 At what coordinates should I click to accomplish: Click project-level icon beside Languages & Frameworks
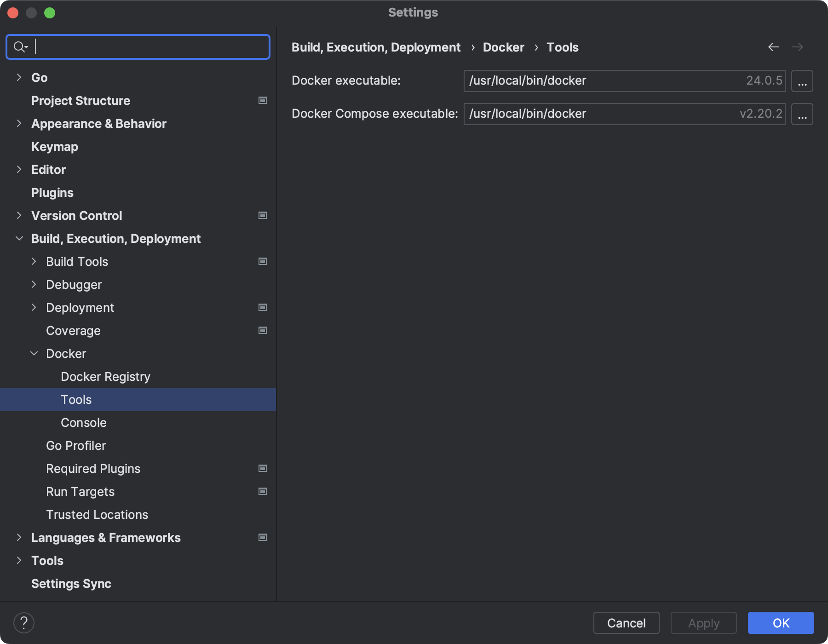(263, 537)
